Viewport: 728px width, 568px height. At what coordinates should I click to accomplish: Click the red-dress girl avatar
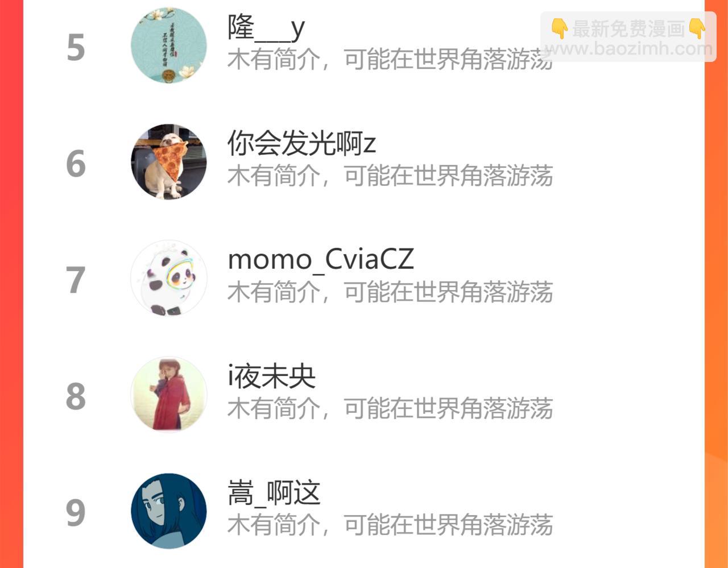pos(169,395)
